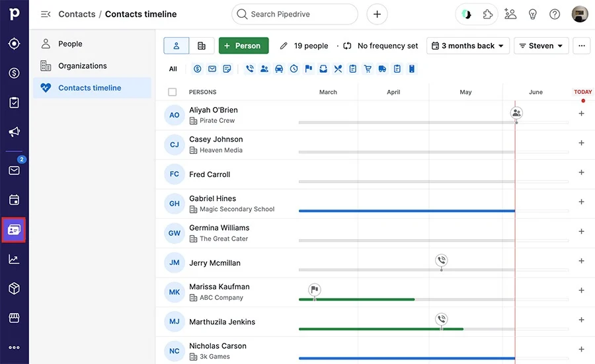Image resolution: width=595 pixels, height=364 pixels.
Task: Open the user profile avatar menu
Action: [x=579, y=15]
